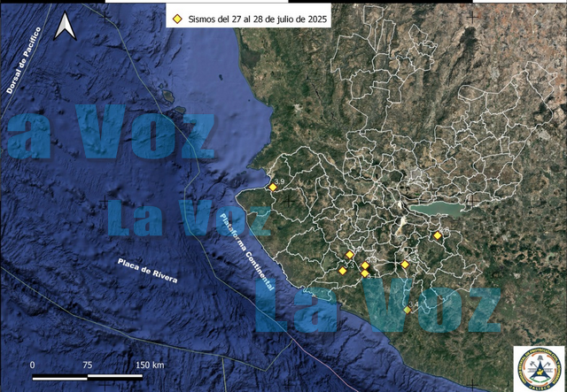Click the north arrow compass icon
The height and width of the screenshot is (392, 567).
pos(65,27)
